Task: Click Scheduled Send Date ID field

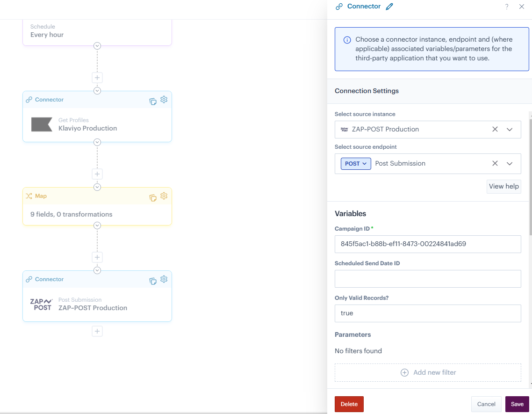Action: tap(428, 279)
